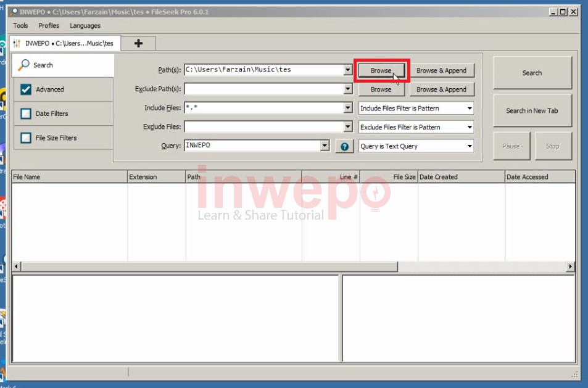This screenshot has width=588, height=388.
Task: Open the Languages menu
Action: (x=85, y=25)
